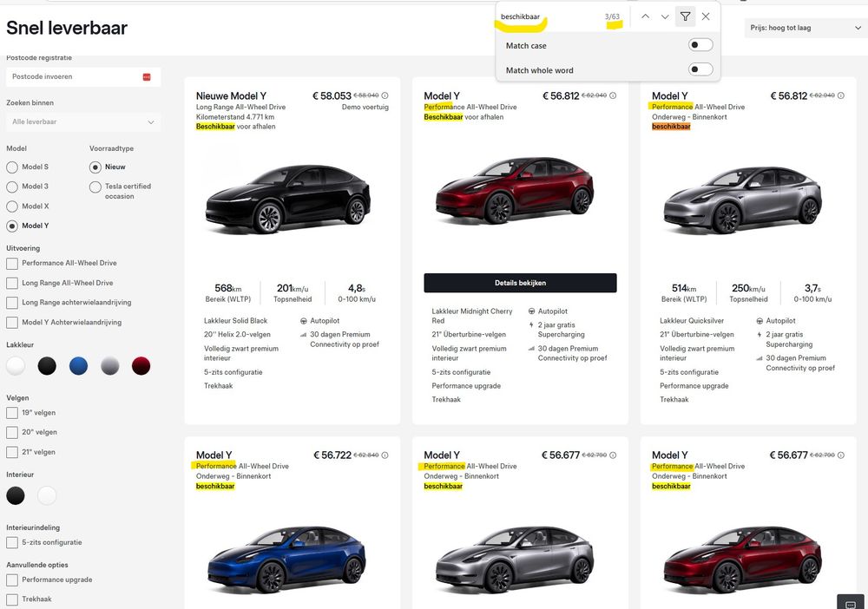Viewport: 868px width, 609px height.
Task: Click the € 56.722 price text
Action: click(332, 455)
